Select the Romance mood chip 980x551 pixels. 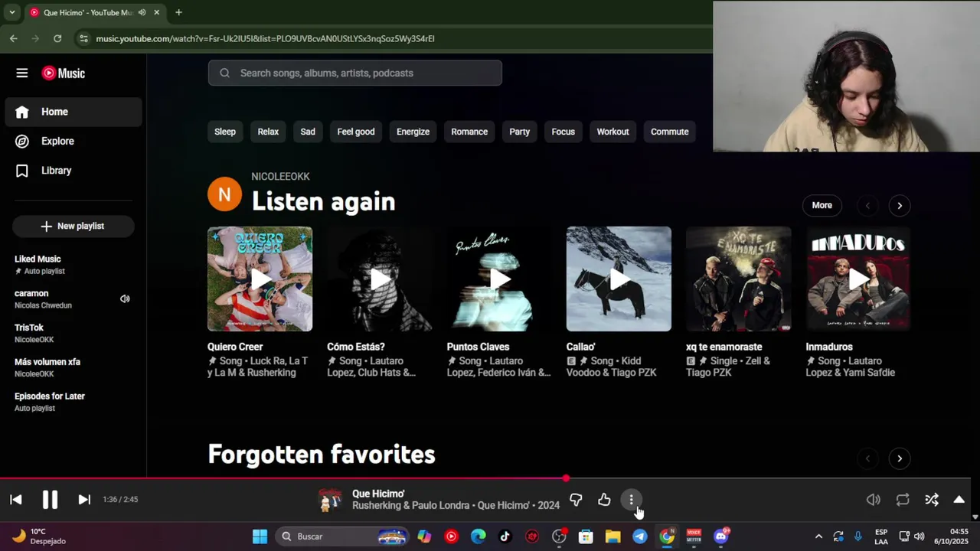(469, 132)
